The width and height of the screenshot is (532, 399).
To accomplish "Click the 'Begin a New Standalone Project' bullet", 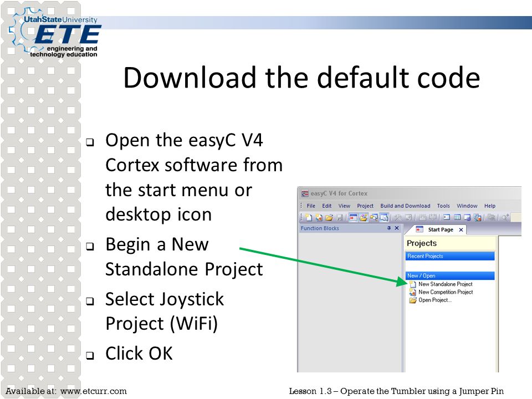I will click(x=184, y=257).
